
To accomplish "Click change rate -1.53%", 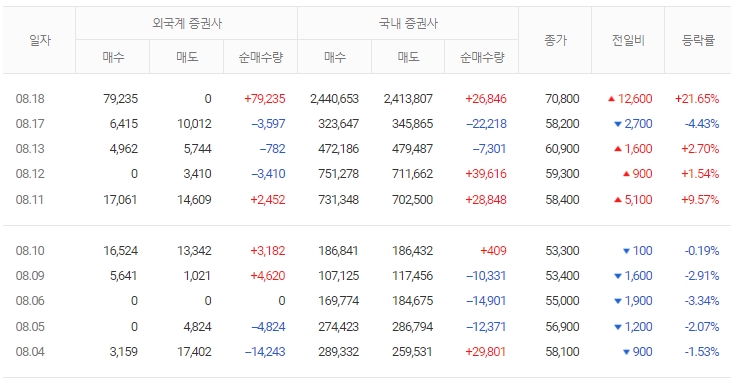I will [702, 352].
